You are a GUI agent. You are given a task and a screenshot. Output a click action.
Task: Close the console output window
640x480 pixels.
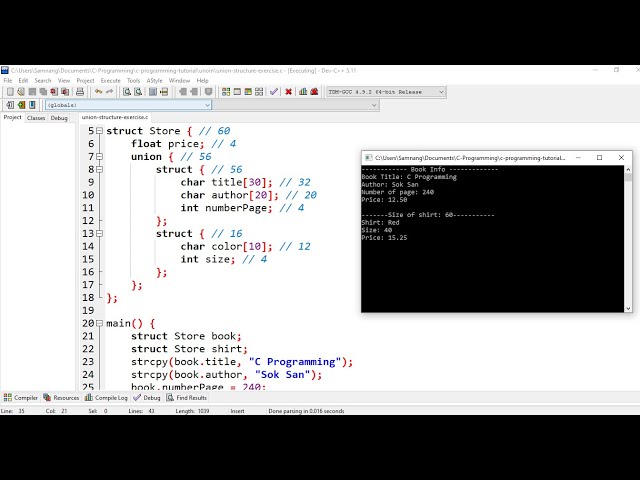(x=621, y=158)
